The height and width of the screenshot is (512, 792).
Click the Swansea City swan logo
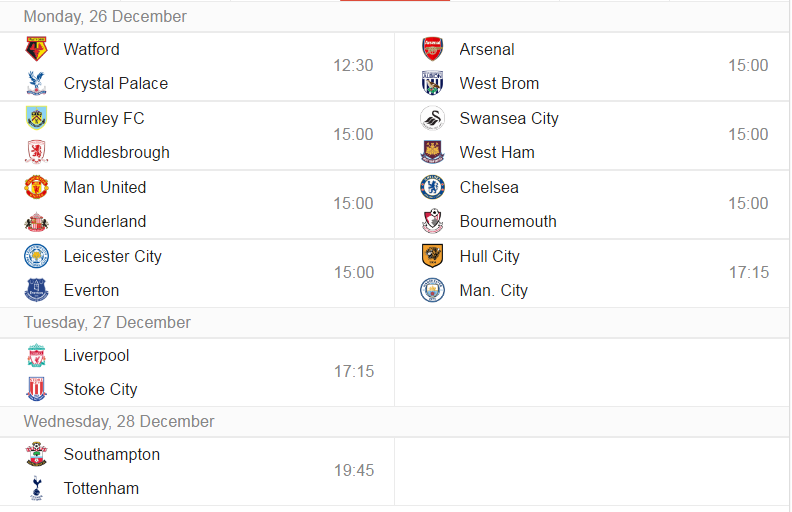[432, 118]
